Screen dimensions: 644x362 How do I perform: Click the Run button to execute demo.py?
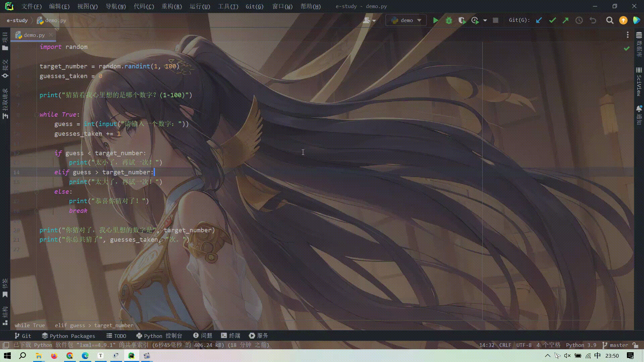point(435,20)
